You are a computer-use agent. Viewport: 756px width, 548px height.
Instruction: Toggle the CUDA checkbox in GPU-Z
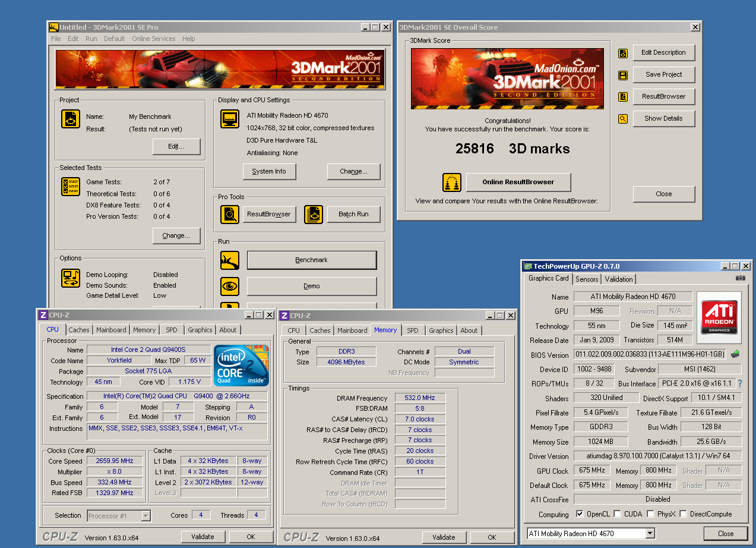pyautogui.click(x=618, y=514)
